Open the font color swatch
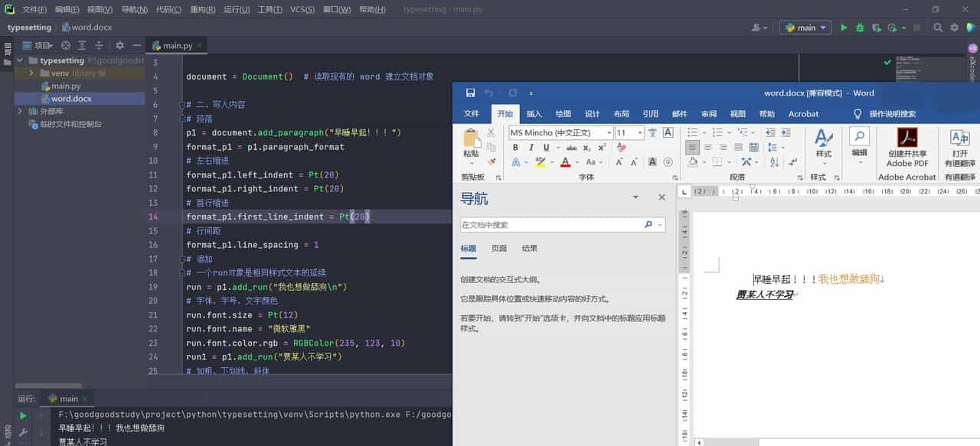The width and height of the screenshot is (980, 446). coord(565,161)
